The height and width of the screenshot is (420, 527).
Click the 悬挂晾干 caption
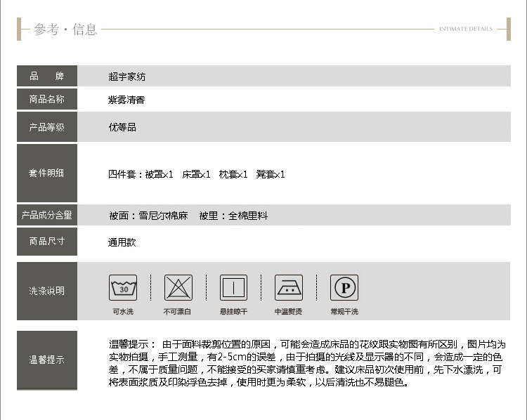(x=233, y=311)
